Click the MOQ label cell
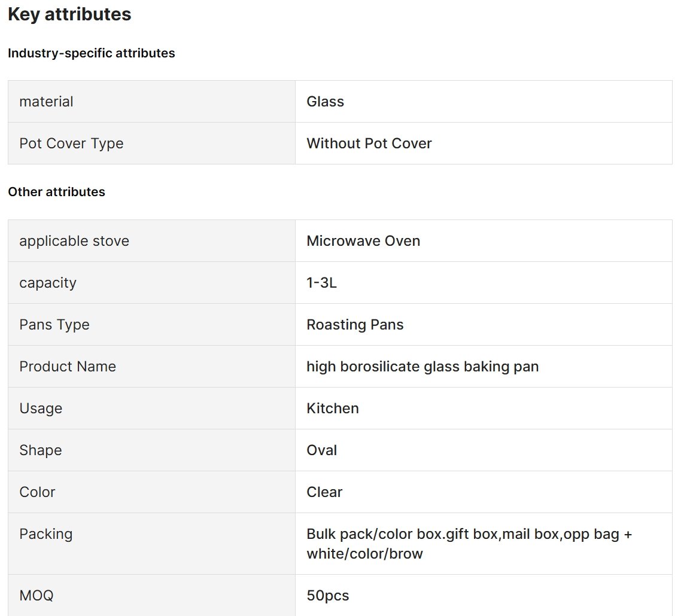This screenshot has width=693, height=616. (x=151, y=595)
